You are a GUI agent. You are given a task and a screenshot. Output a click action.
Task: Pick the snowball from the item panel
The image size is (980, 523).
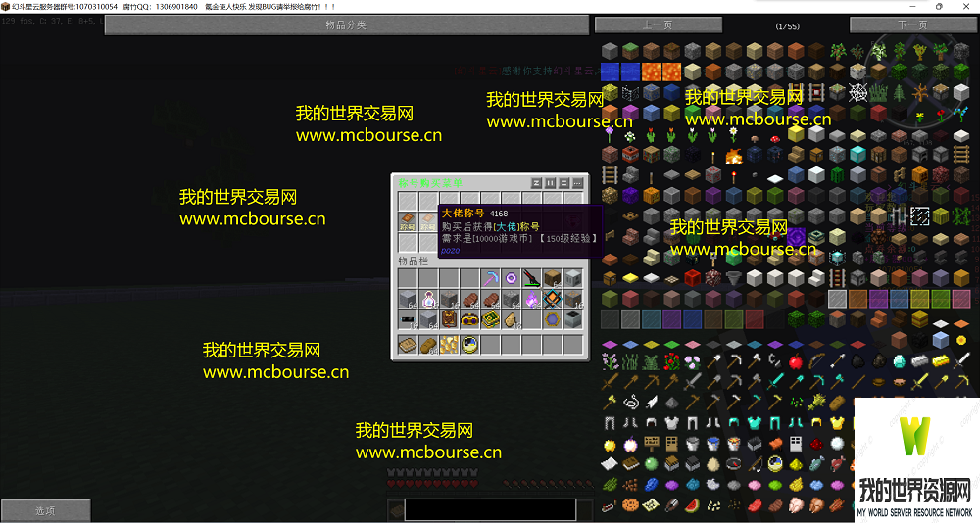pyautogui.click(x=838, y=444)
